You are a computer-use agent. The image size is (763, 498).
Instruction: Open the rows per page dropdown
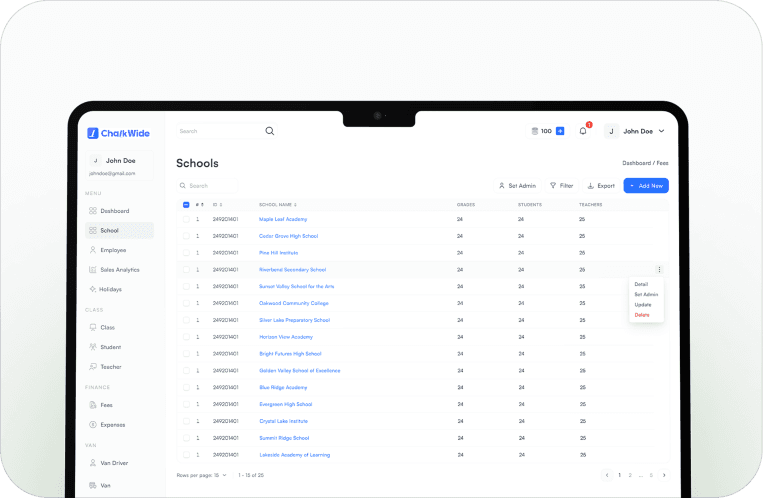224,475
